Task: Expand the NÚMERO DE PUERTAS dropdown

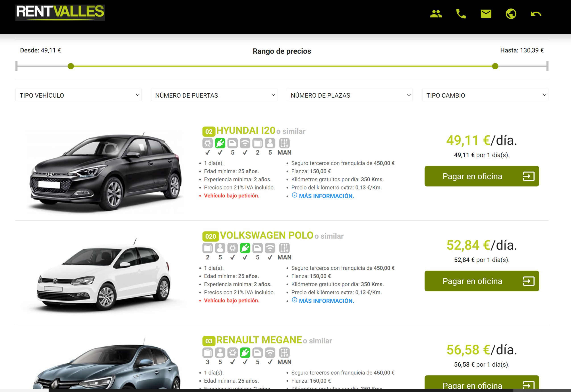Action: click(x=214, y=95)
